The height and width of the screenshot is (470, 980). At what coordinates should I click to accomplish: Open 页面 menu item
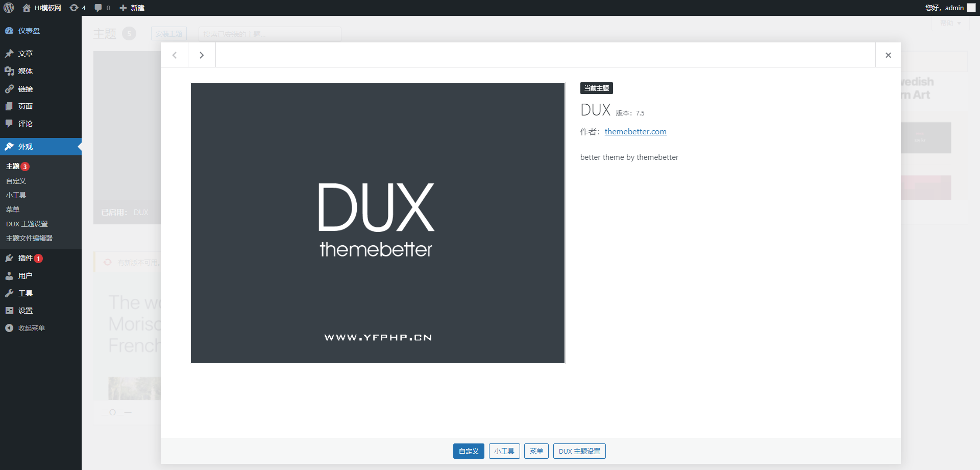[41, 106]
